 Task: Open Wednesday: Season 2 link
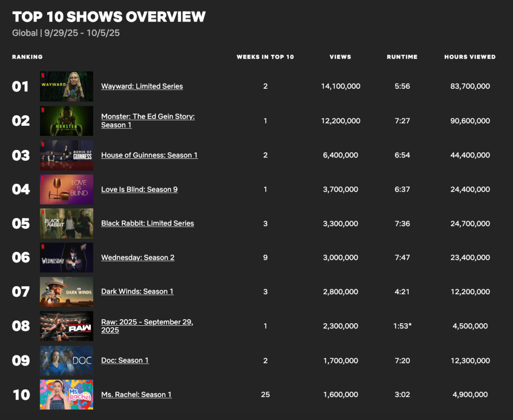pos(138,258)
